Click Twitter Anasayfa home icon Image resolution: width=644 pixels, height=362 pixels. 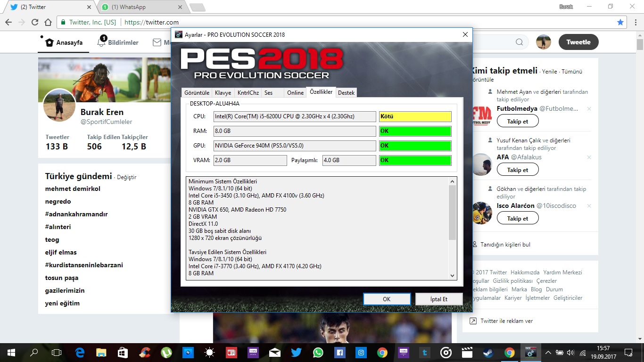[x=50, y=42]
